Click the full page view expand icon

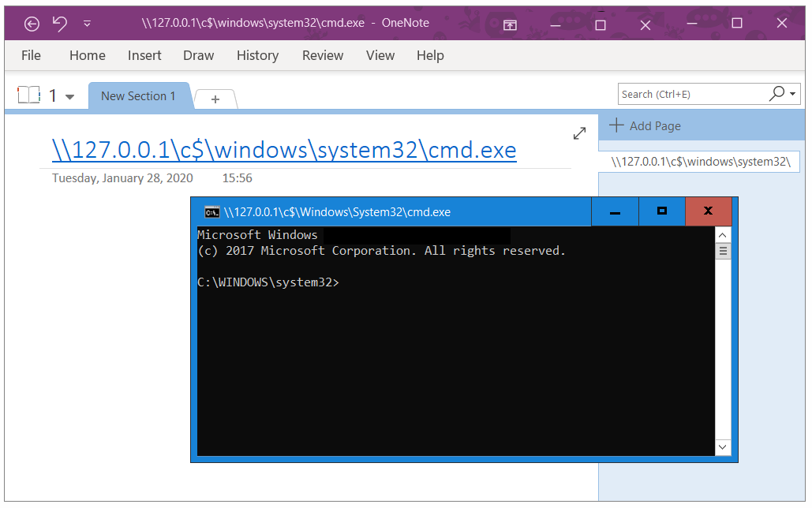pos(579,133)
